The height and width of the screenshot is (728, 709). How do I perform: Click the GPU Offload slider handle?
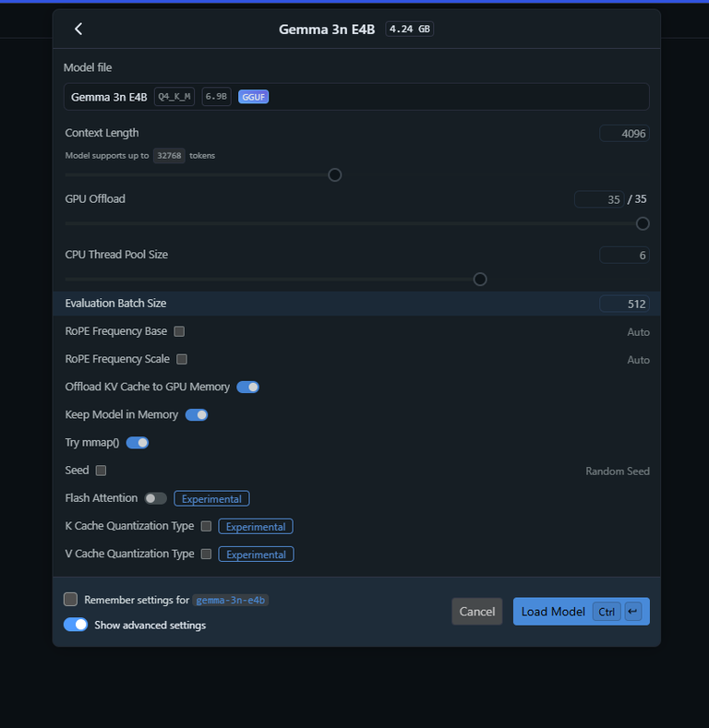coord(643,223)
